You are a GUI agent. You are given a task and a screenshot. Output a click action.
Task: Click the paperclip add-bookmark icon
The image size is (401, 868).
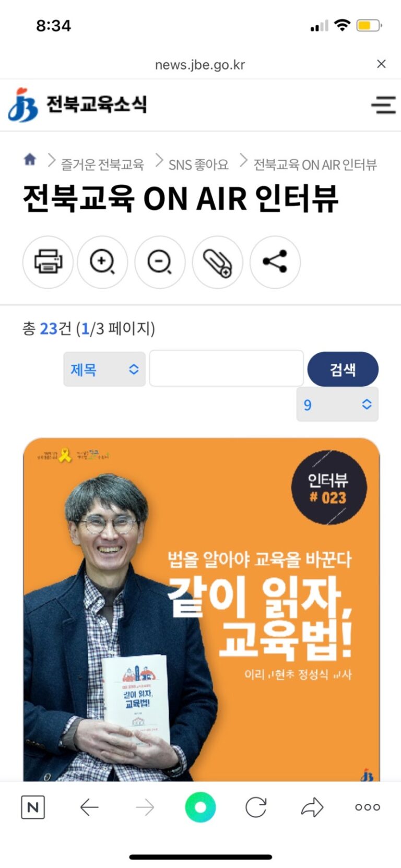(x=217, y=262)
